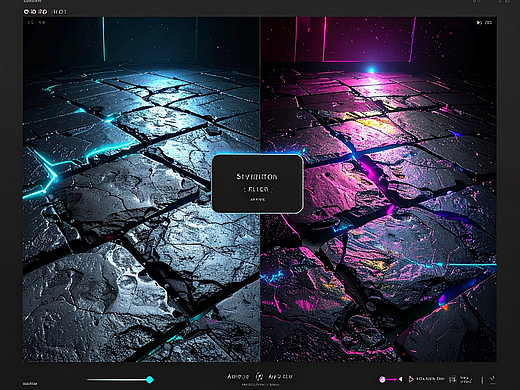Click the text label next to the pink play icon
520x390 pixels.
click(430, 379)
